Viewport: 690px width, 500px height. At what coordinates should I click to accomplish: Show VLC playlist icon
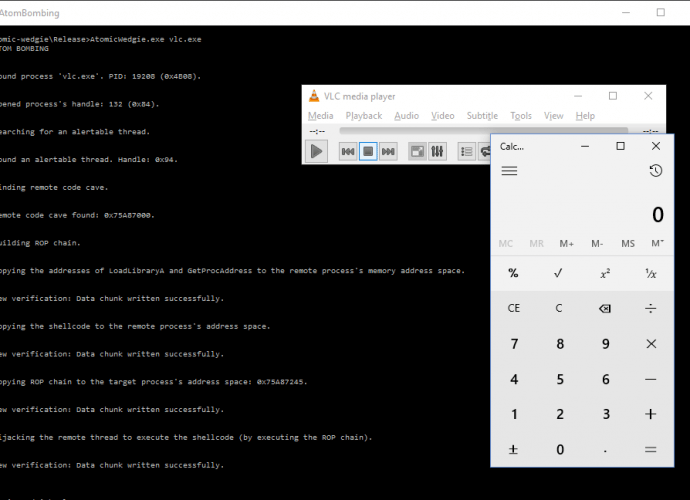click(466, 152)
